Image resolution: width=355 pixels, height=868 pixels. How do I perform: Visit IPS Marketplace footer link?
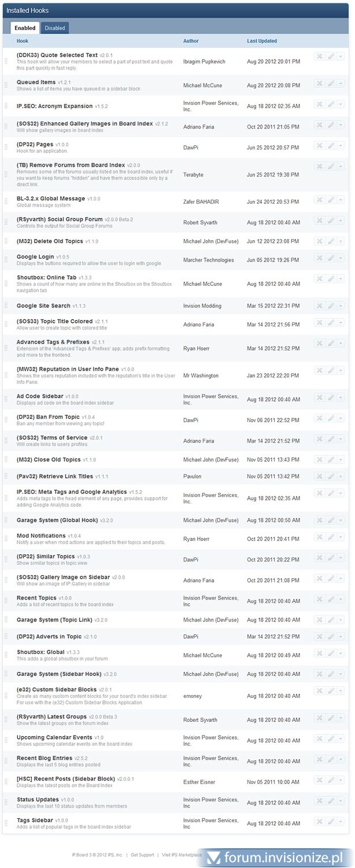click(x=182, y=855)
